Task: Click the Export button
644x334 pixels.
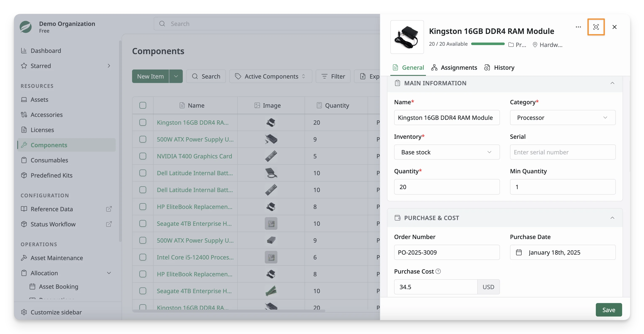Action: pos(367,76)
